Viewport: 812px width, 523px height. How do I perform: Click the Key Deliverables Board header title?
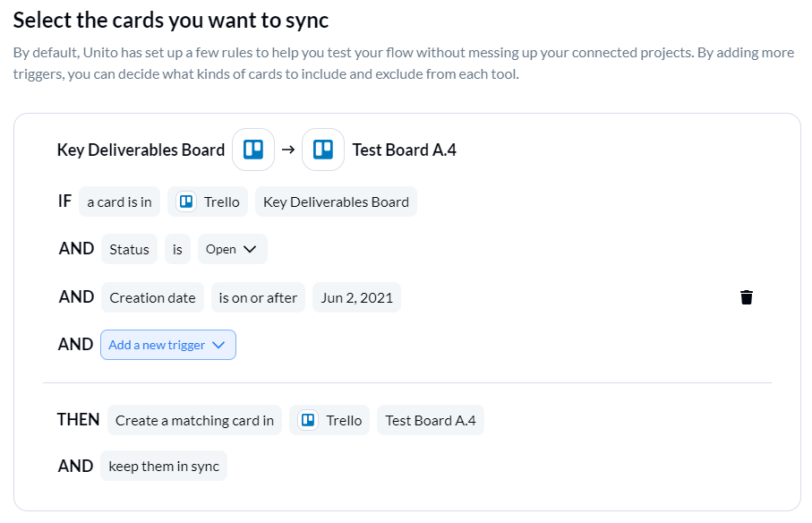click(141, 150)
